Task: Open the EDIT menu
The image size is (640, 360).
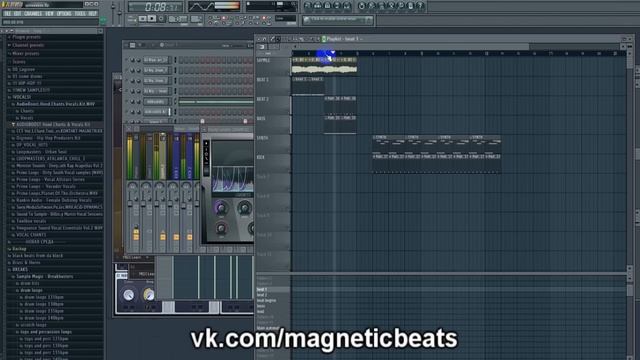Action: tap(18, 14)
